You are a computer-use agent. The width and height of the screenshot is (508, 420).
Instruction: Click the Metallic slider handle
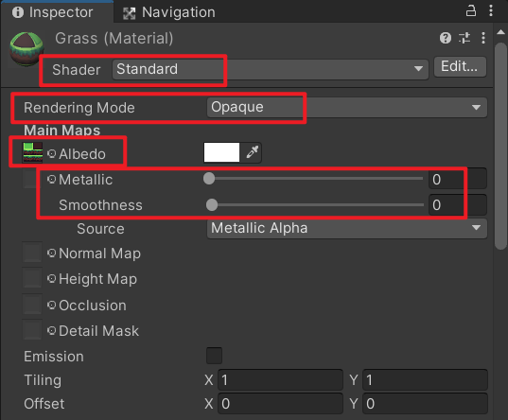point(209,179)
